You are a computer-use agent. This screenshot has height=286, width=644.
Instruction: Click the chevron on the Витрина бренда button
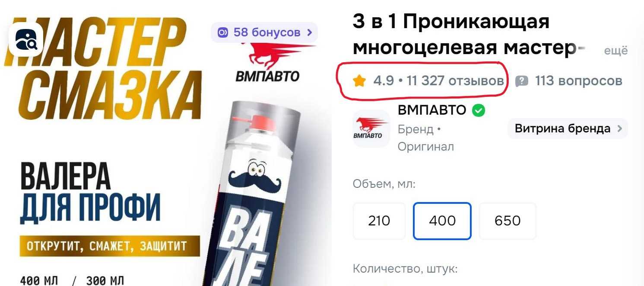pos(620,129)
